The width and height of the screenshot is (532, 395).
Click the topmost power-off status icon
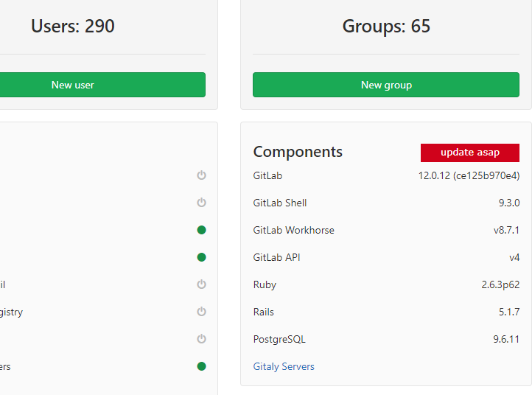pos(201,175)
